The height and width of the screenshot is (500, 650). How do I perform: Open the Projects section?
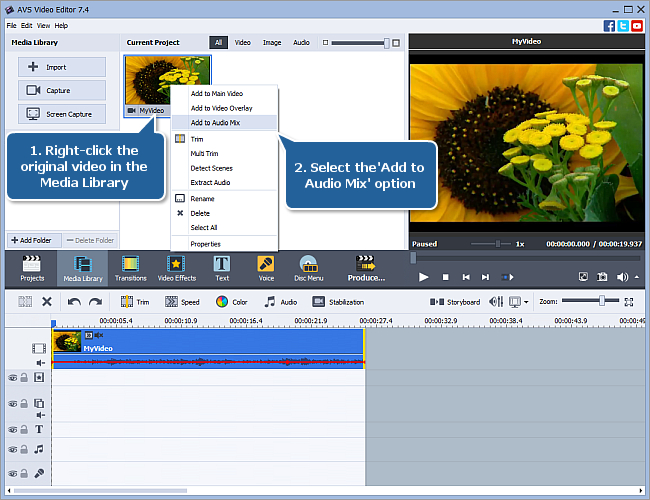32,269
